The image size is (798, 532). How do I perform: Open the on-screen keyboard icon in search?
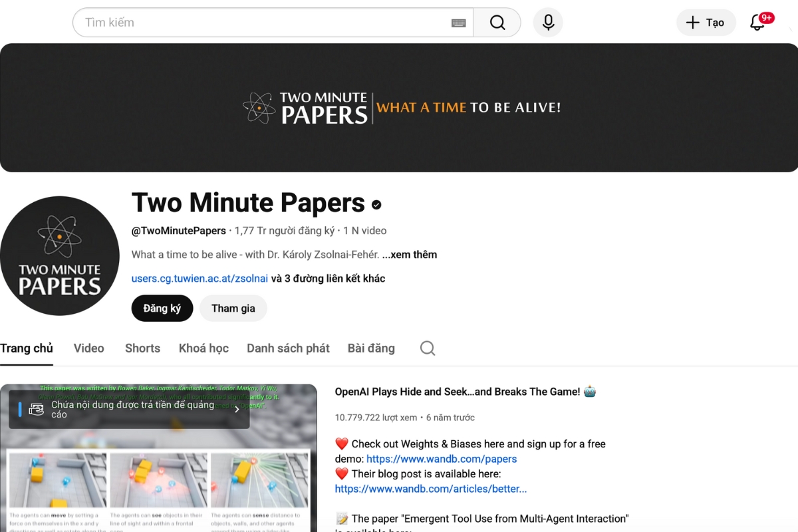[458, 23]
